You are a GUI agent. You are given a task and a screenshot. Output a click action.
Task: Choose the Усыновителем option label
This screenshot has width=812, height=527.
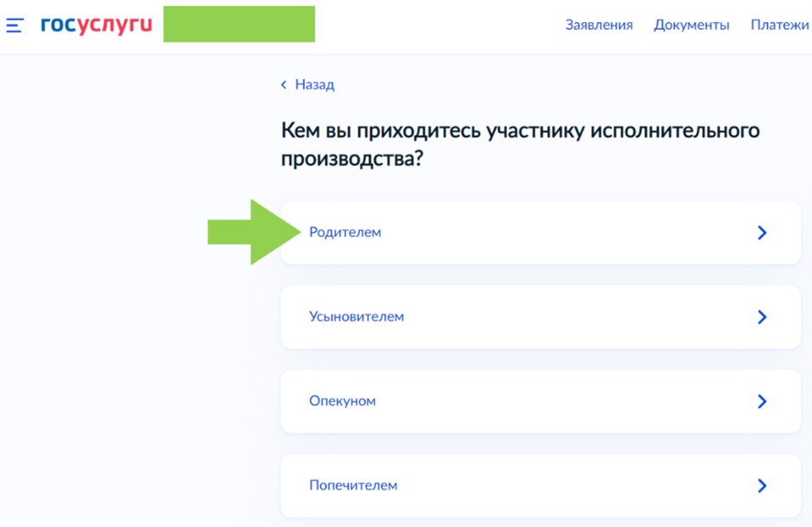tap(356, 317)
